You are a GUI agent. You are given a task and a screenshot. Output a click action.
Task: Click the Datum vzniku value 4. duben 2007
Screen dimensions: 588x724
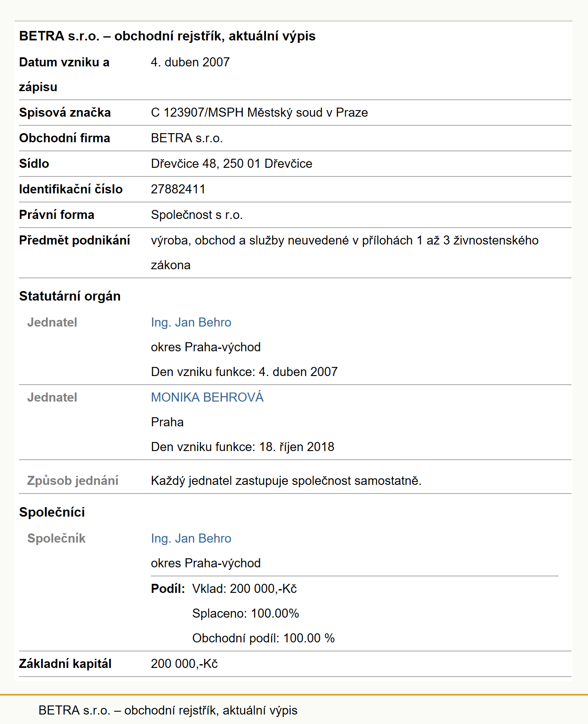click(190, 62)
